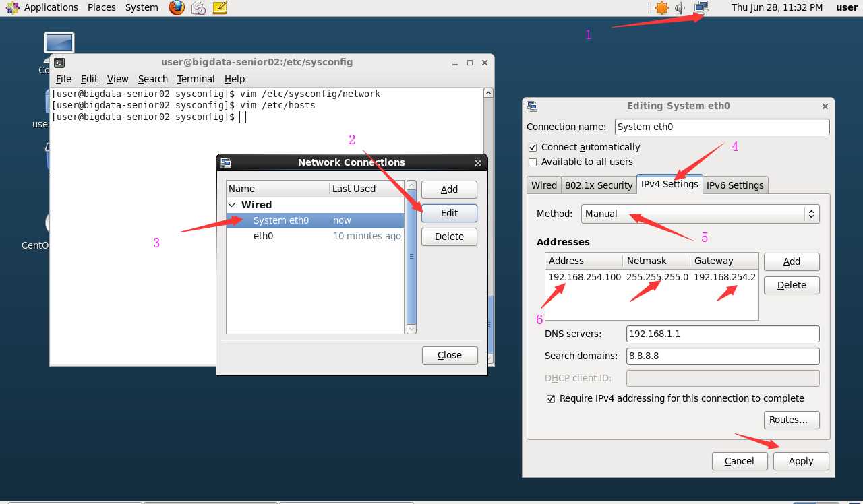Close Network Connections with title bar X
The height and width of the screenshot is (504, 863).
point(478,163)
